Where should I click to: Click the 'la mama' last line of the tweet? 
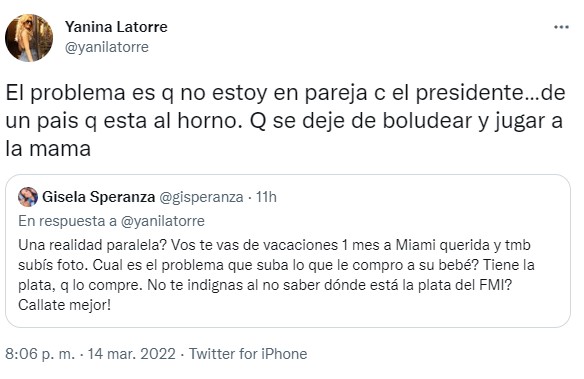click(x=48, y=149)
